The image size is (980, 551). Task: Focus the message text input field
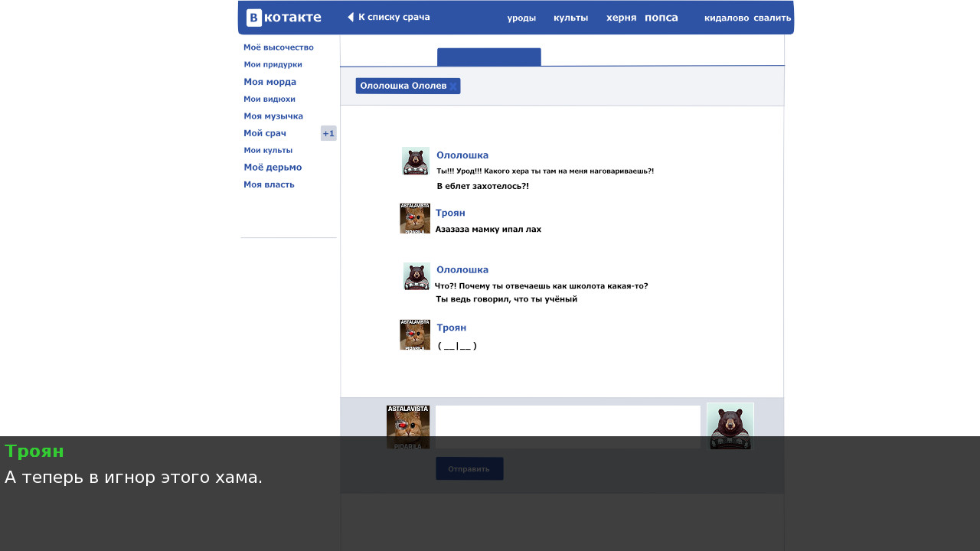[567, 426]
